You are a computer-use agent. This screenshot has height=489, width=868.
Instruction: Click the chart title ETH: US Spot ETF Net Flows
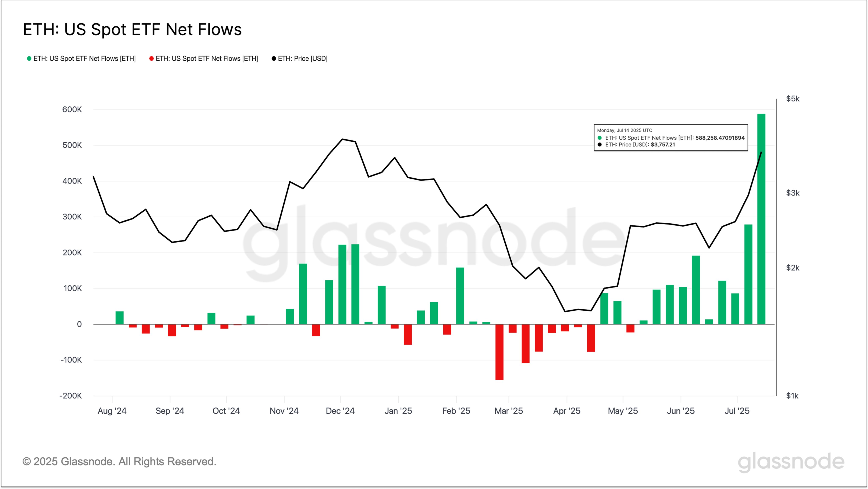pyautogui.click(x=132, y=30)
